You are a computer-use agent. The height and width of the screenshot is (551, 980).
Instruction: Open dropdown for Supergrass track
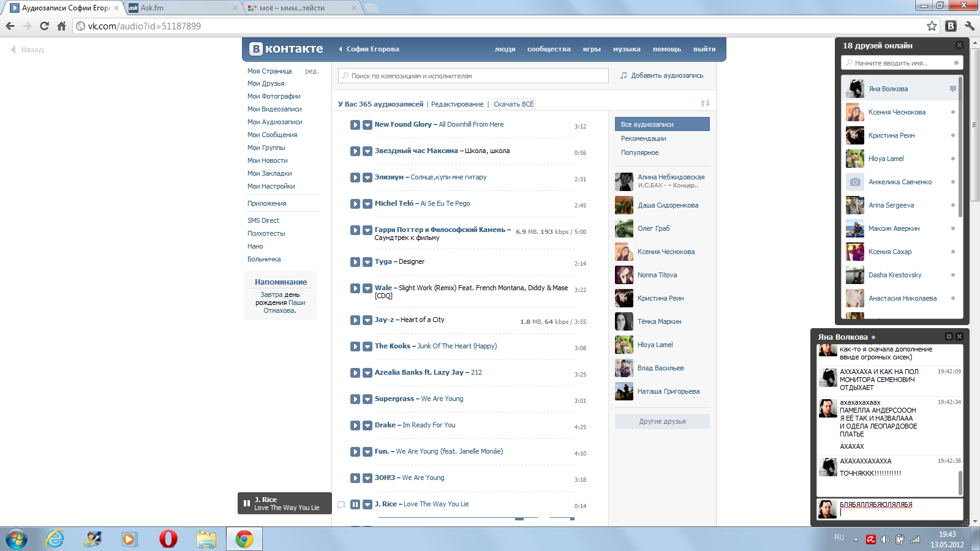click(x=367, y=399)
